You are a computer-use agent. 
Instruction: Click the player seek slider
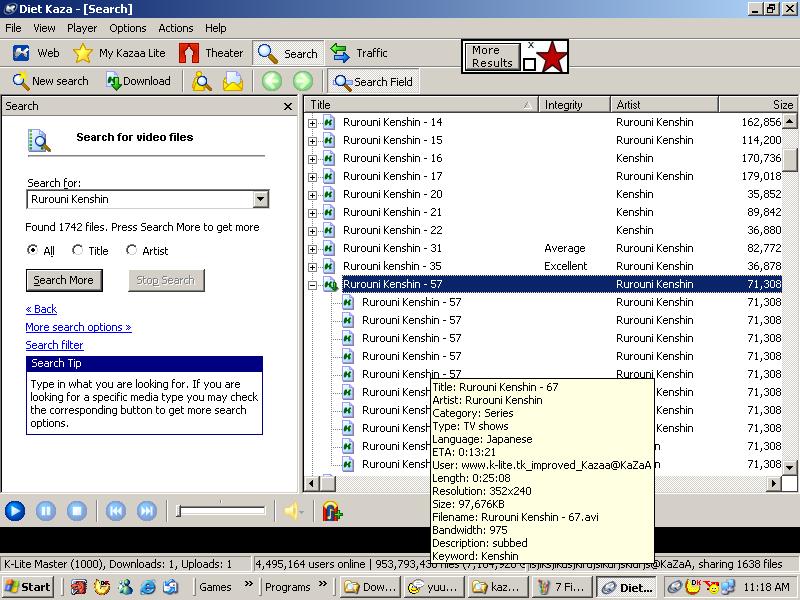(222, 511)
